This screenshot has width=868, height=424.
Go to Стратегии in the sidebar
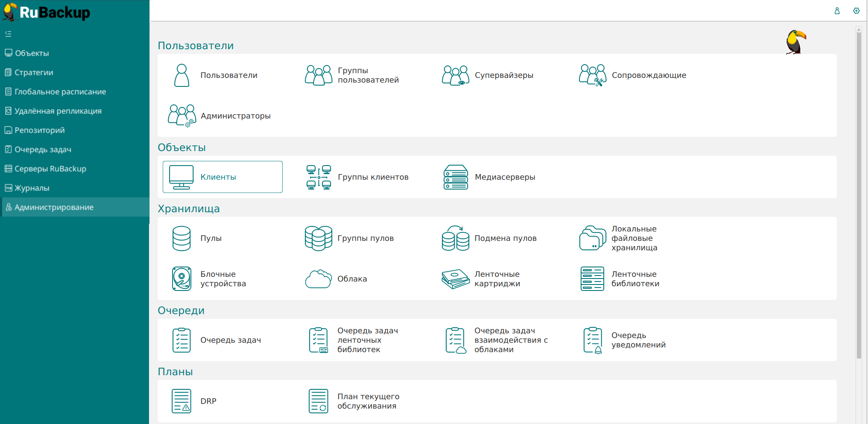coord(34,72)
